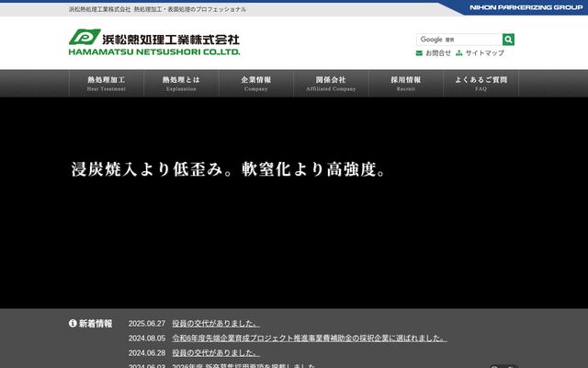
Task: Open the 2025.06.27 役員の交代 news link
Action: point(216,323)
